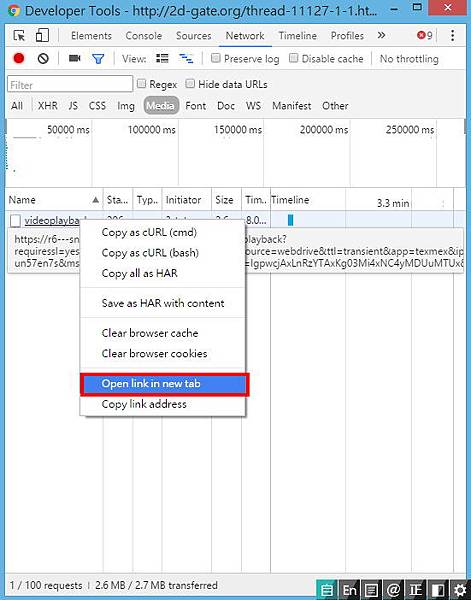Choose Open link in new tab
This screenshot has height=600, width=471.
[165, 384]
